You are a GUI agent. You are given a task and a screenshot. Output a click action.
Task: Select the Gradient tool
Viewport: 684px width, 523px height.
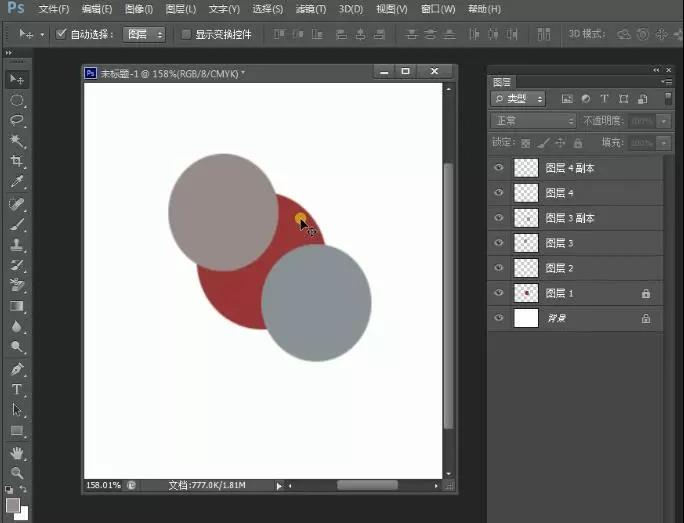click(x=17, y=306)
